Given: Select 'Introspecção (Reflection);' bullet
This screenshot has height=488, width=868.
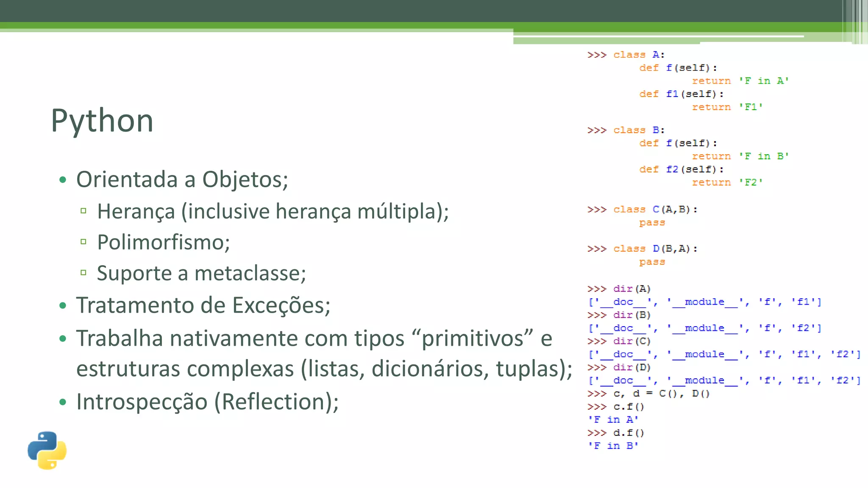Looking at the screenshot, I should [208, 402].
